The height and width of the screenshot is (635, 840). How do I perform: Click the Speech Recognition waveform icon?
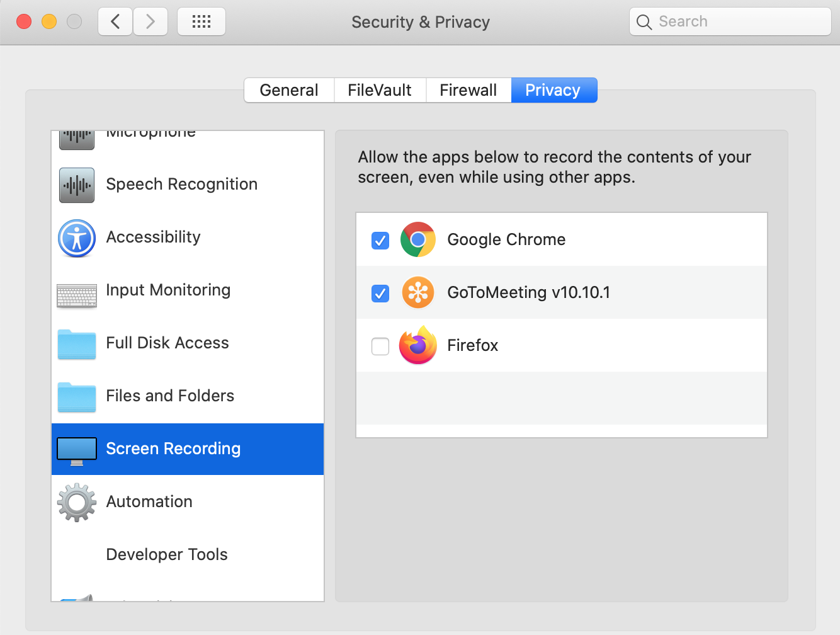click(77, 185)
